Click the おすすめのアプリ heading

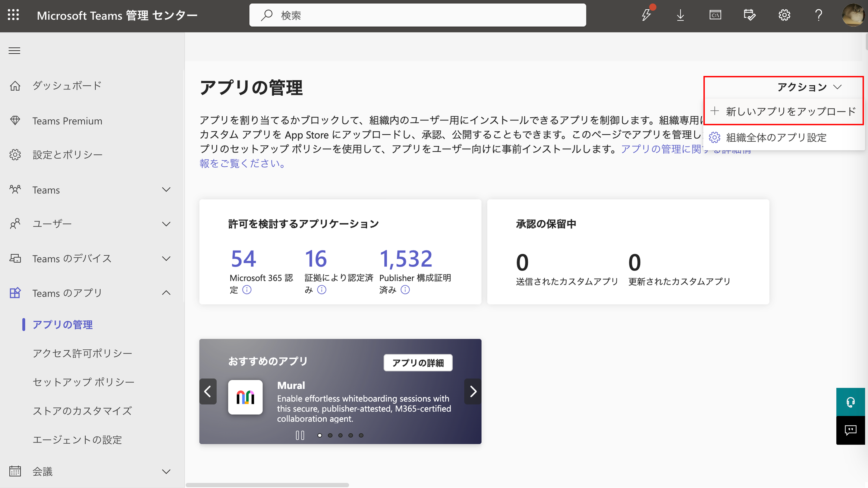click(268, 361)
